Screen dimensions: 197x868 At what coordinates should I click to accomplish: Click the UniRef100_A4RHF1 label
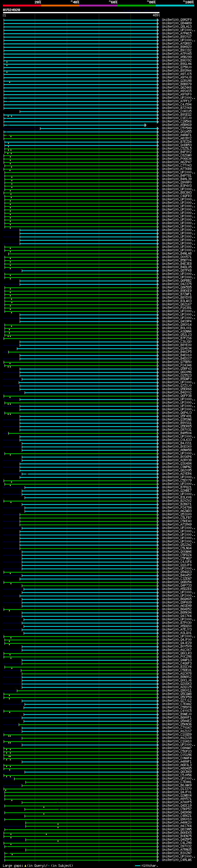pyautogui.click(x=177, y=761)
